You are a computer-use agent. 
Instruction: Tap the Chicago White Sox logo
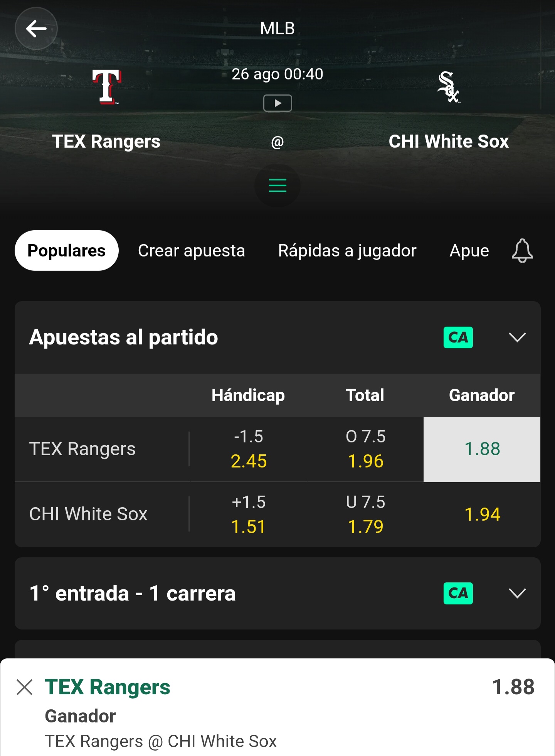pos(449,87)
